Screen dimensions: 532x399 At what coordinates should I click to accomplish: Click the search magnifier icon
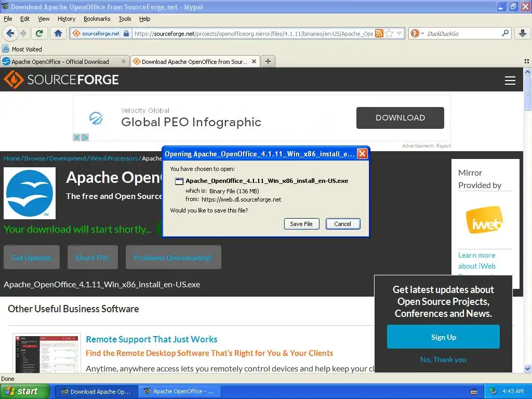(x=505, y=33)
